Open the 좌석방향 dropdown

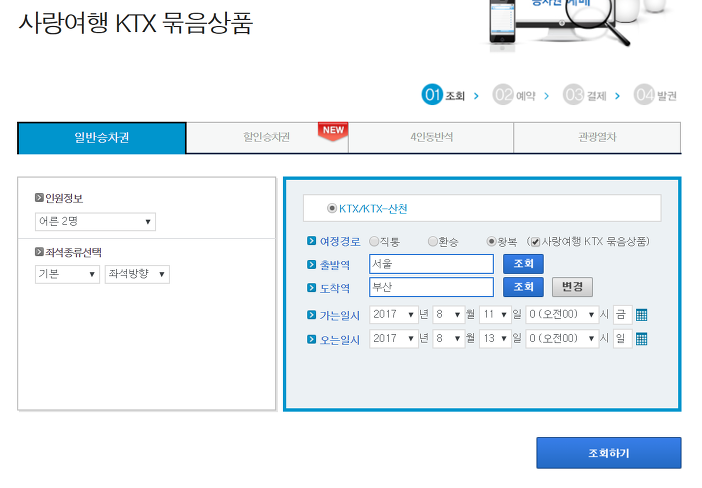(x=137, y=274)
